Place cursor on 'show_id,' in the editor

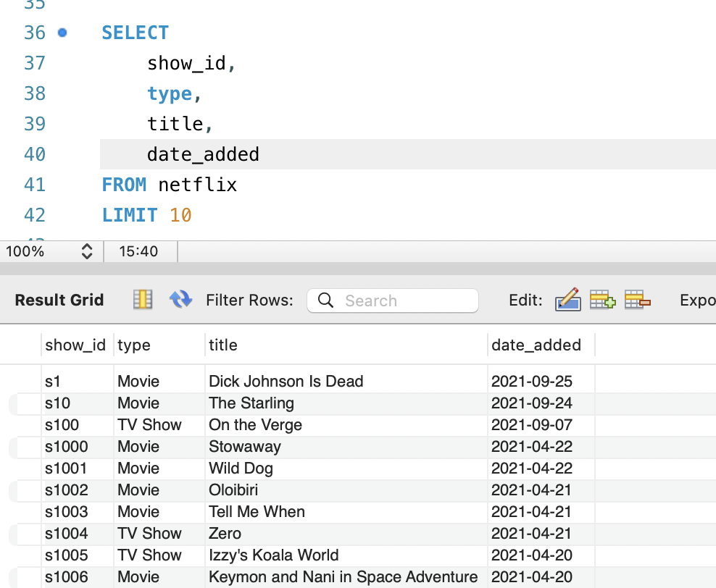point(191,64)
